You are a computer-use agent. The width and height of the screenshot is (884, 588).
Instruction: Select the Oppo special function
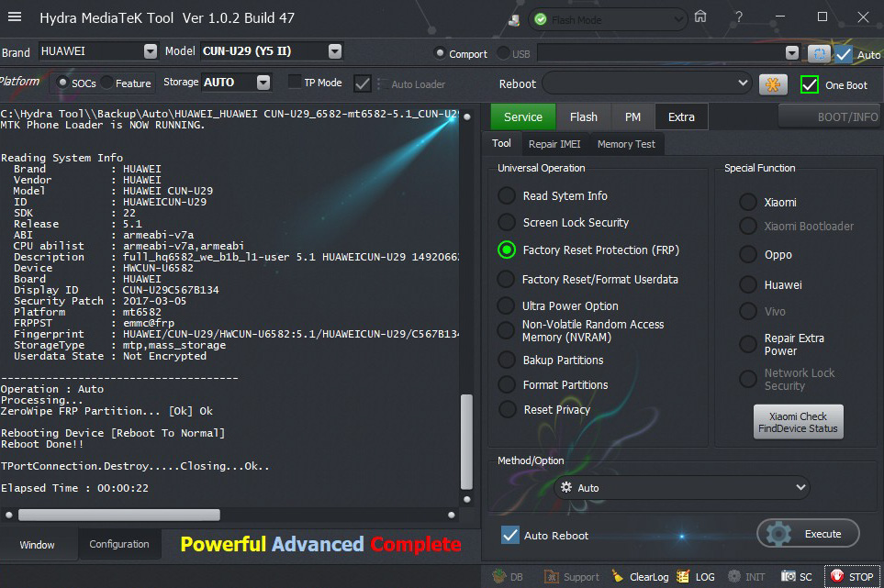(x=747, y=255)
